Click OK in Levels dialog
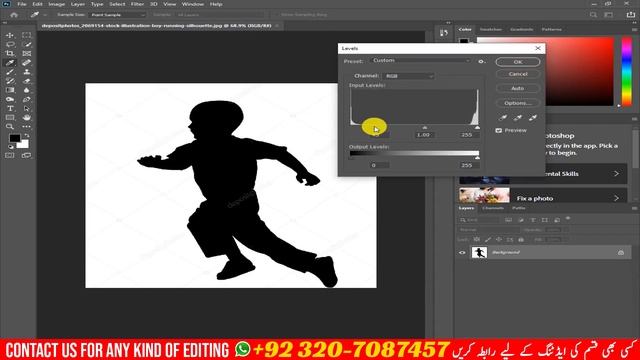Image resolution: width=640 pixels, height=360 pixels. tap(518, 62)
